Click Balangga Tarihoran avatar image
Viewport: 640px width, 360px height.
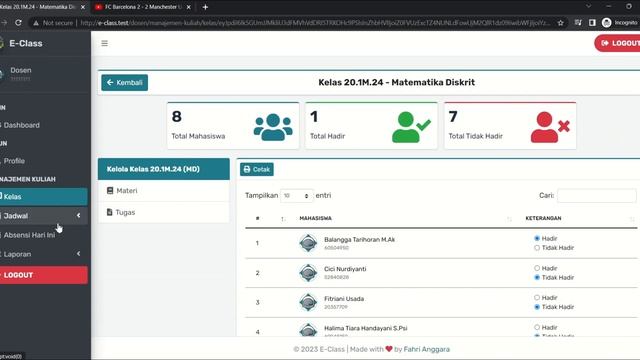coord(308,243)
